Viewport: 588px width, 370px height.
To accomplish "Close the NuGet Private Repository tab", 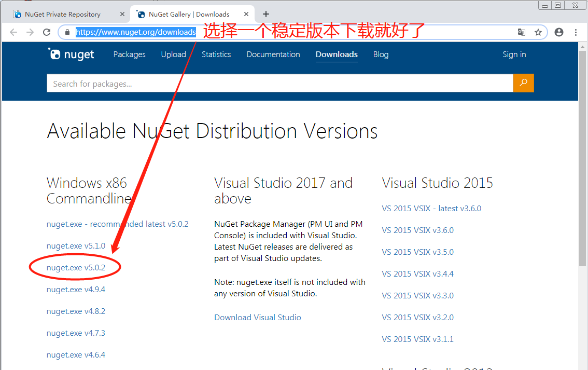I will click(122, 14).
